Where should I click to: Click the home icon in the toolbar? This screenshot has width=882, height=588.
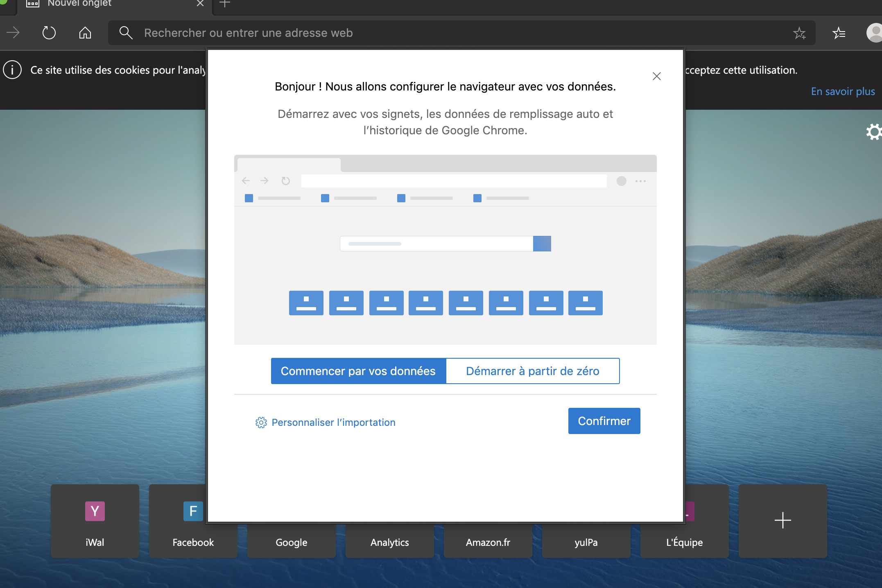[85, 33]
